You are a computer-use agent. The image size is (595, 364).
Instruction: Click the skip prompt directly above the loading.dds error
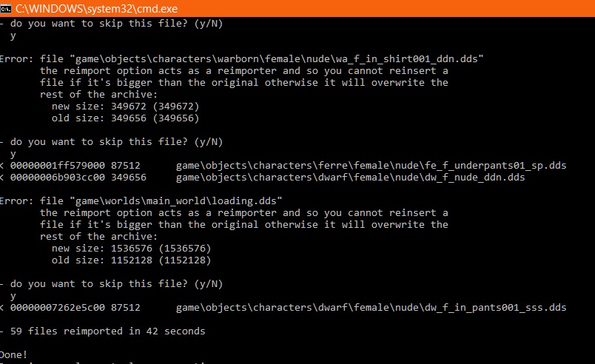(116, 141)
